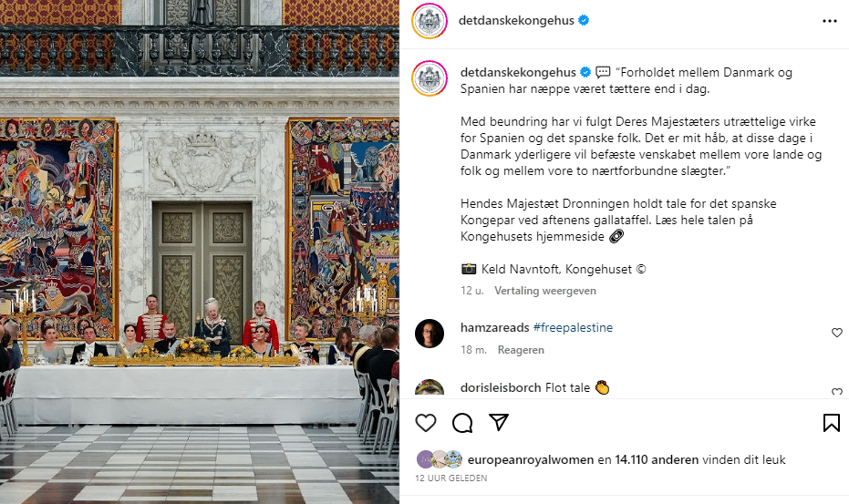
Task: Reply to hamzareads using Reageren
Action: click(521, 350)
